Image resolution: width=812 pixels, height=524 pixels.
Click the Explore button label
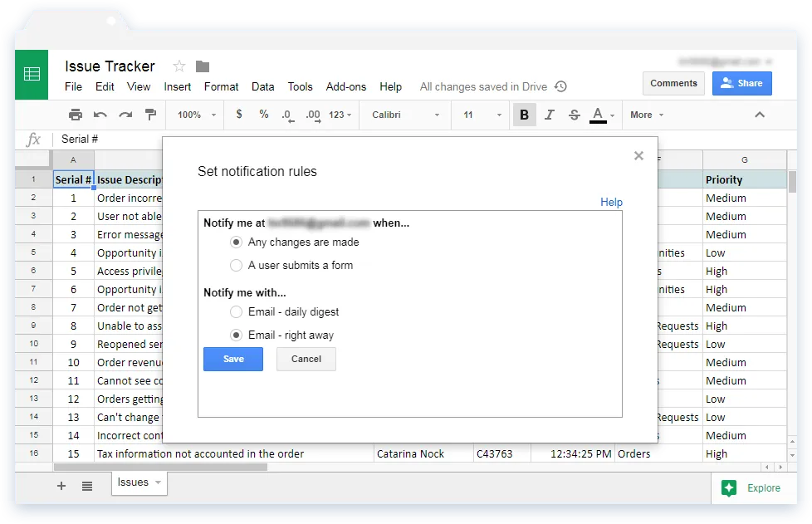(763, 487)
